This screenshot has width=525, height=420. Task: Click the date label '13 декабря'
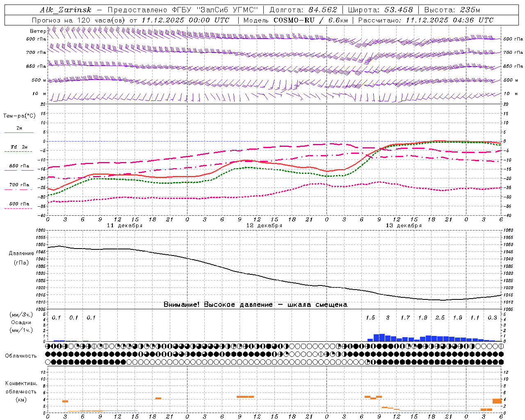click(404, 226)
